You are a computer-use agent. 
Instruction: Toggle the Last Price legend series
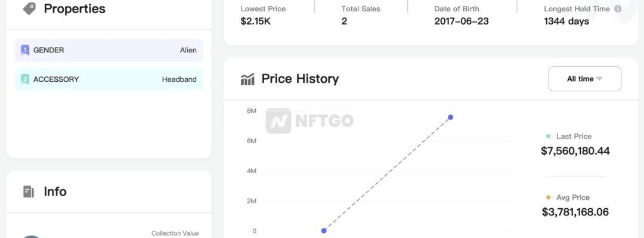(569, 136)
